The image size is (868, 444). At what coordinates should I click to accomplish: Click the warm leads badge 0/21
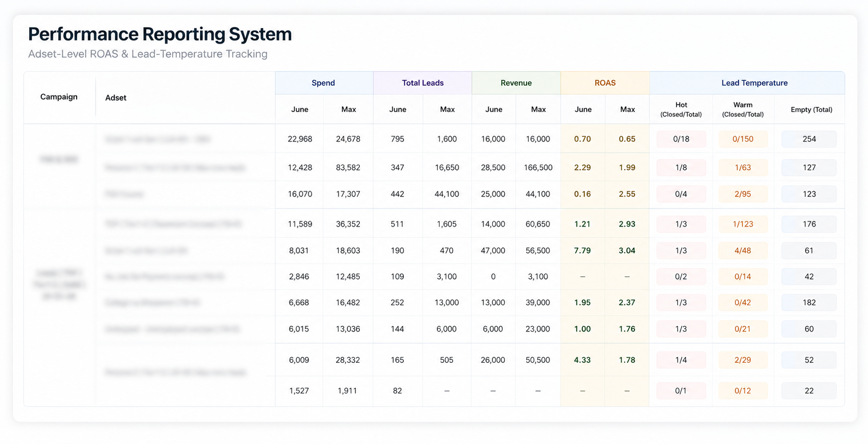[743, 329]
